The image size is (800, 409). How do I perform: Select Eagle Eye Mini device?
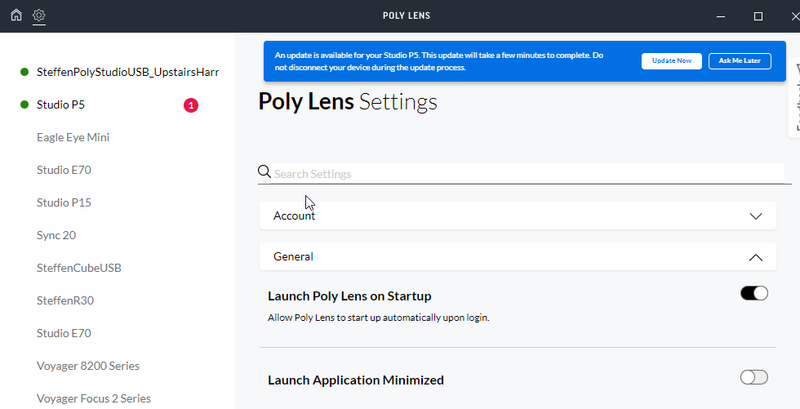pyautogui.click(x=73, y=137)
